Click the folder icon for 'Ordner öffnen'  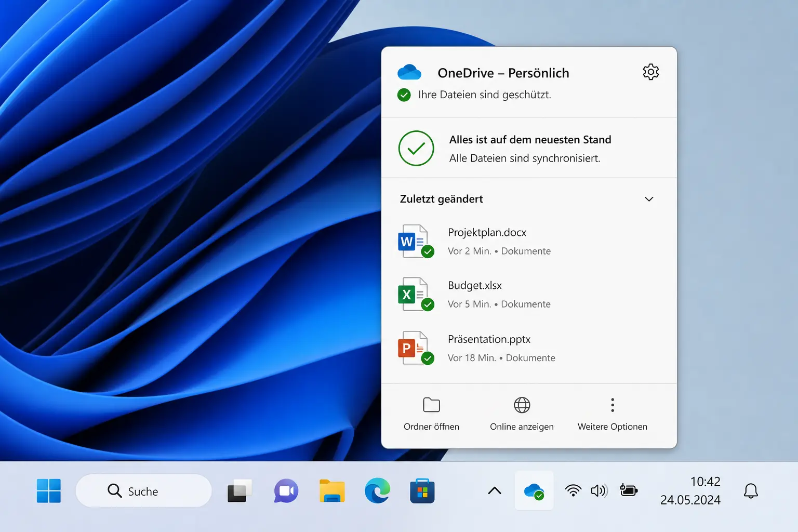(x=431, y=405)
